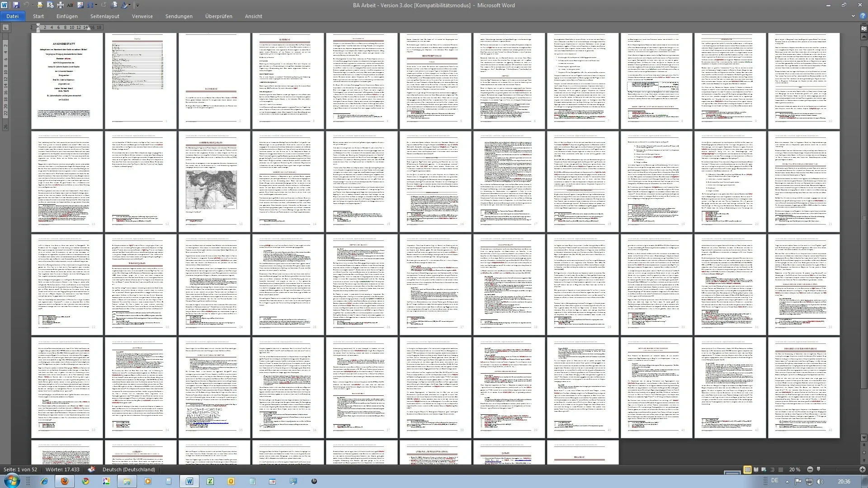Click the insert picture icon in toolbar

pyautogui.click(x=80, y=5)
